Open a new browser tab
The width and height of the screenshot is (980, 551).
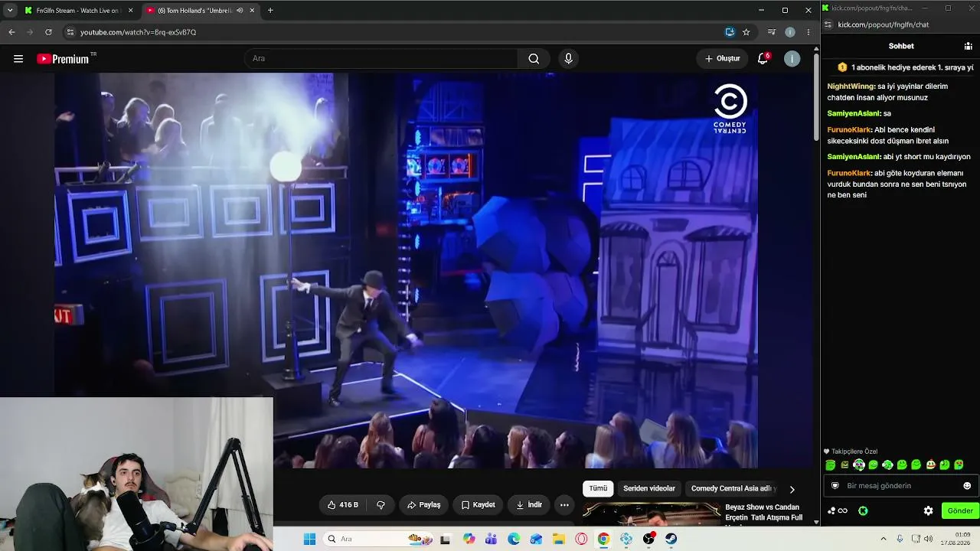pos(270,10)
